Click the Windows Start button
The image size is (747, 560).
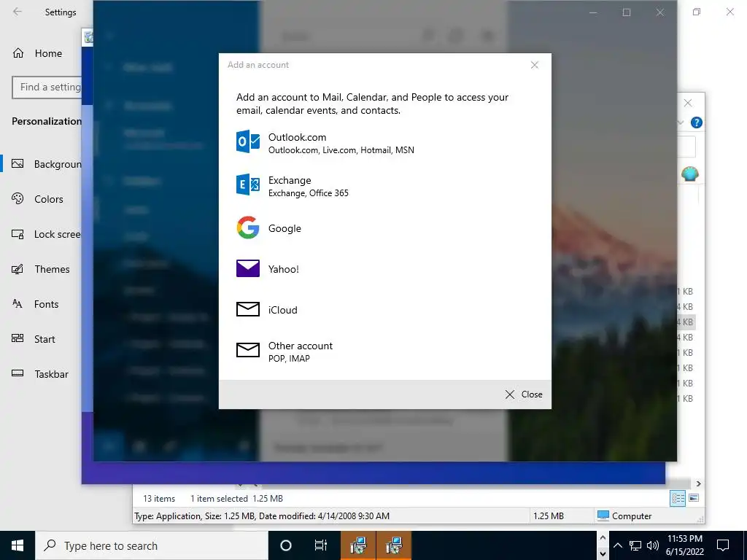tap(18, 545)
